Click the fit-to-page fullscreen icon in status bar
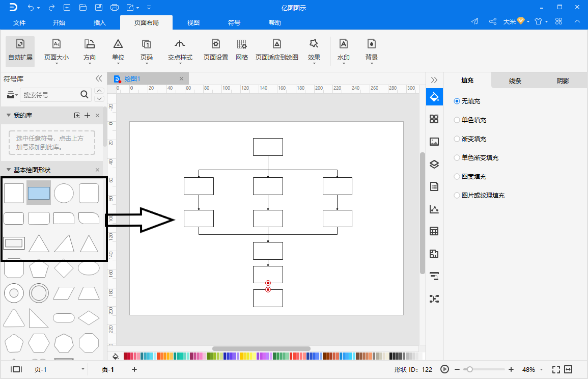Screen dimensions: 588x379 click(x=556, y=370)
